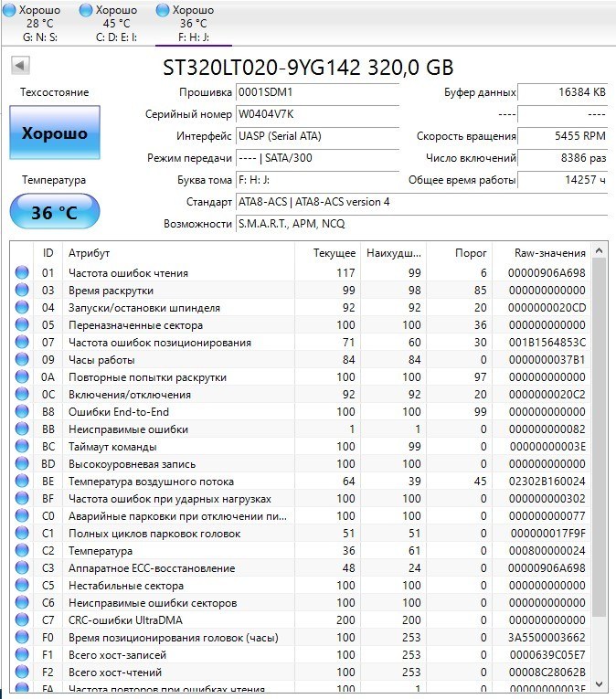Click raw value 001B1564853C

click(547, 343)
